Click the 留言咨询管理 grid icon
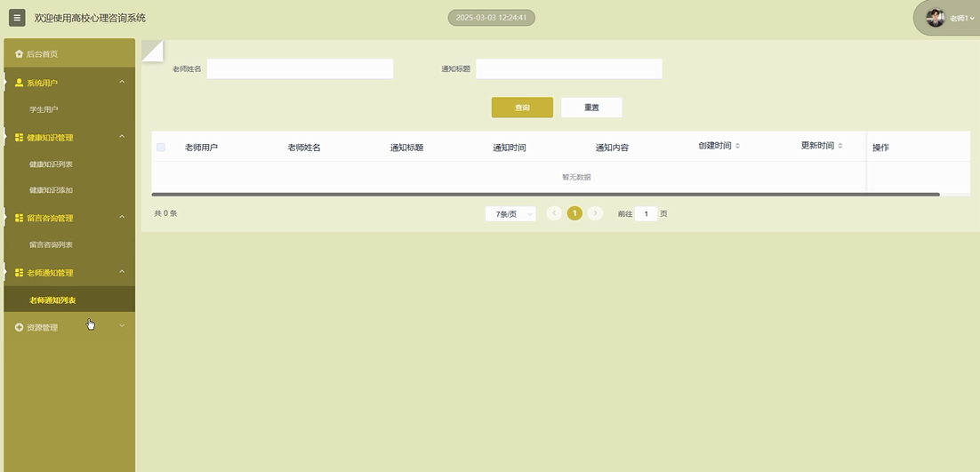 (x=19, y=218)
